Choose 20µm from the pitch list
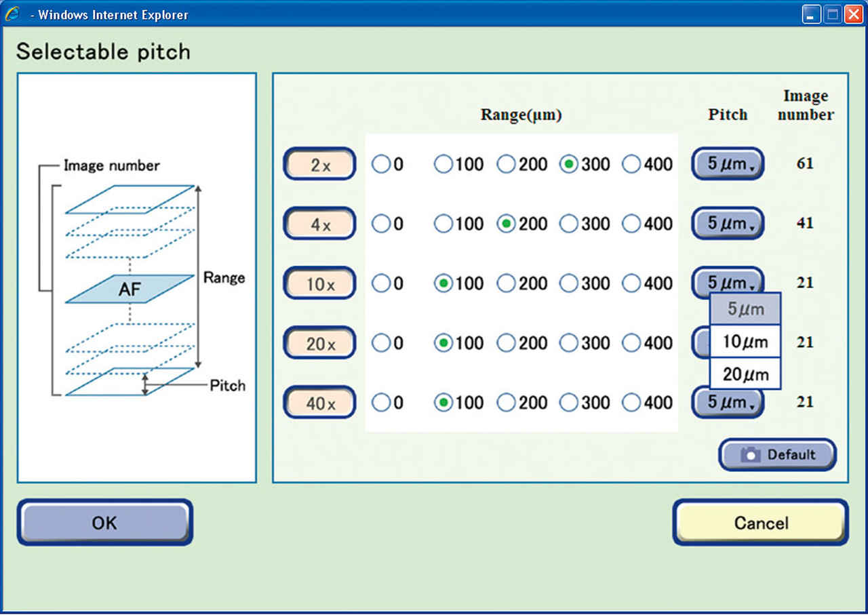This screenshot has height=615, width=868. (745, 374)
